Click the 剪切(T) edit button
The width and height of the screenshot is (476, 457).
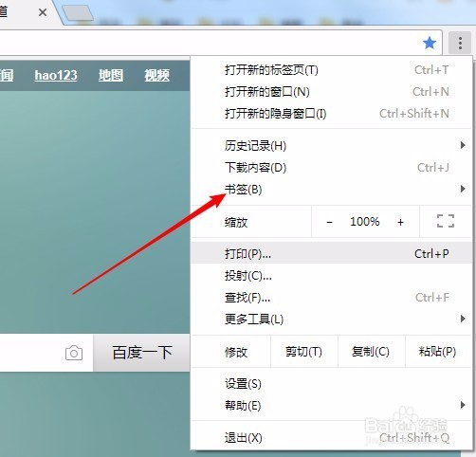coord(304,352)
